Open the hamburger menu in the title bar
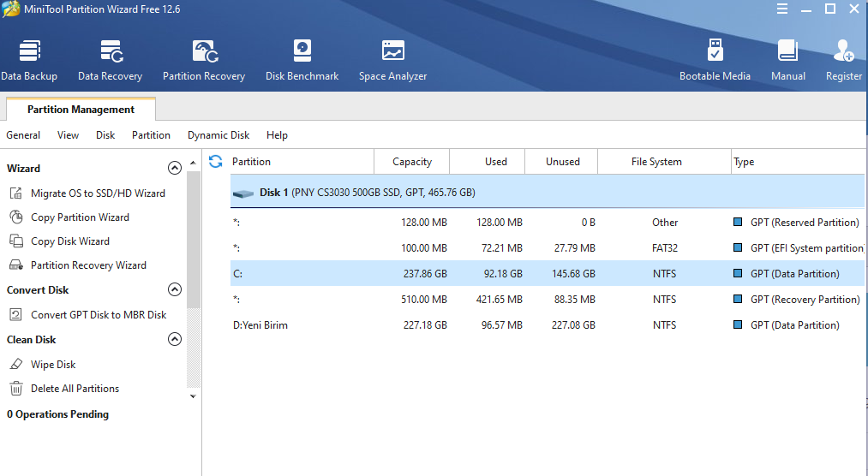 (782, 9)
